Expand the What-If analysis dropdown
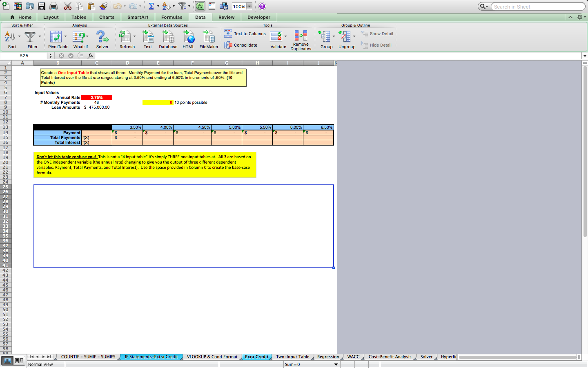 tap(87, 36)
